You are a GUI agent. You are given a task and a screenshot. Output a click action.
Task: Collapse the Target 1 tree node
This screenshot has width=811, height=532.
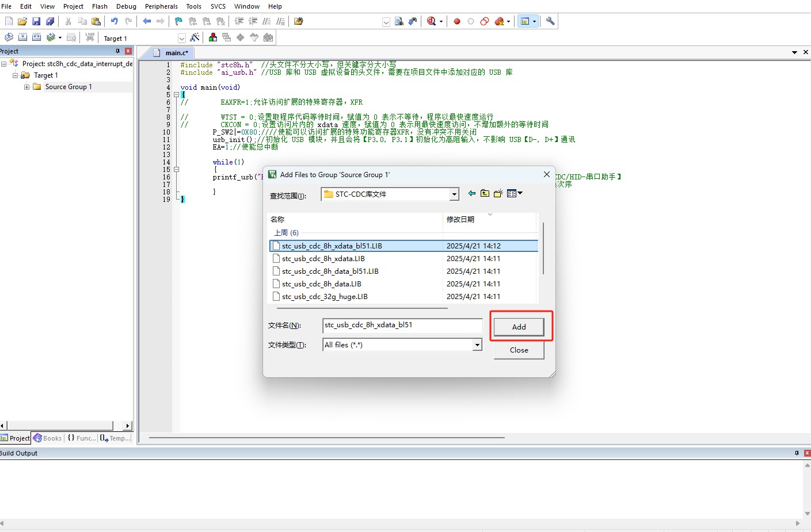[15, 75]
